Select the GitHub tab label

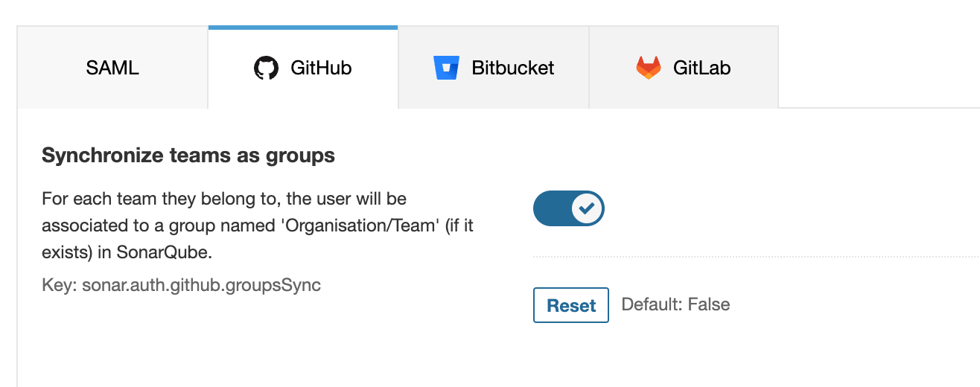[x=321, y=68]
